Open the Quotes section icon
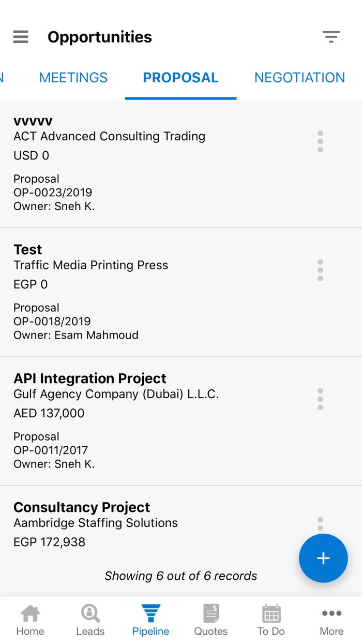This screenshot has width=362, height=644. 211,619
